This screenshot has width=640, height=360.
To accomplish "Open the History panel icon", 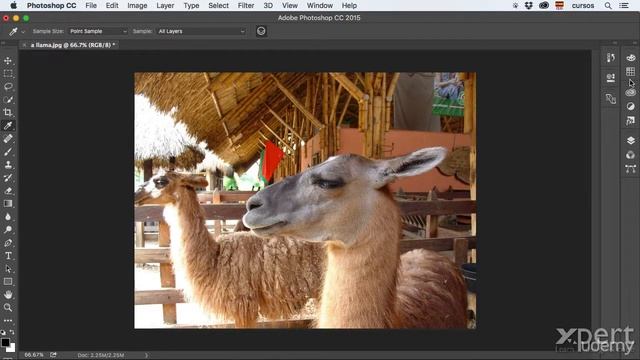I will coord(611,58).
